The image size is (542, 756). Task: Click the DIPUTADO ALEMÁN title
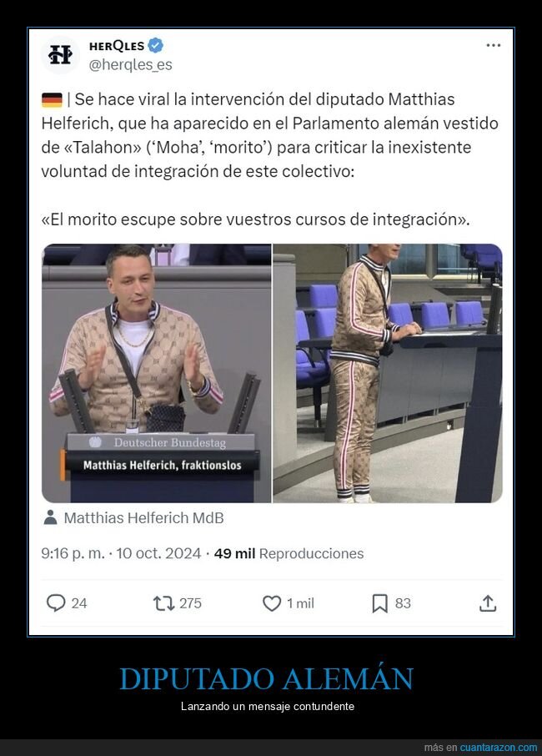[267, 679]
